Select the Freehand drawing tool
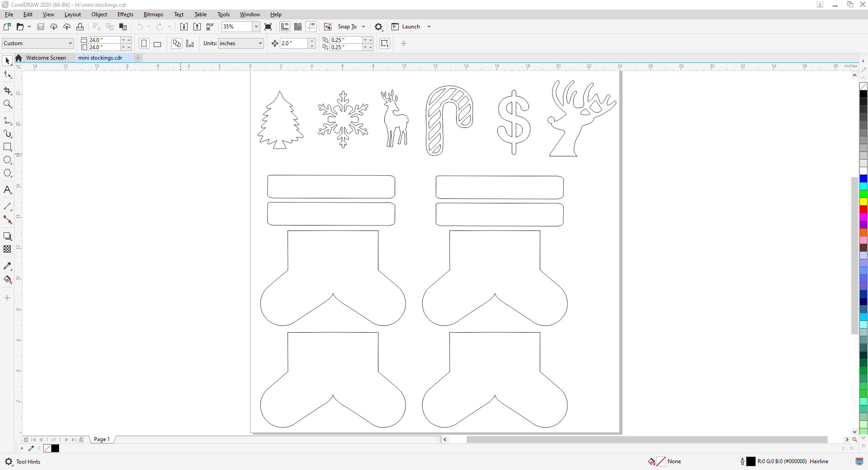Viewport: 868px width, 470px height. 7,121
